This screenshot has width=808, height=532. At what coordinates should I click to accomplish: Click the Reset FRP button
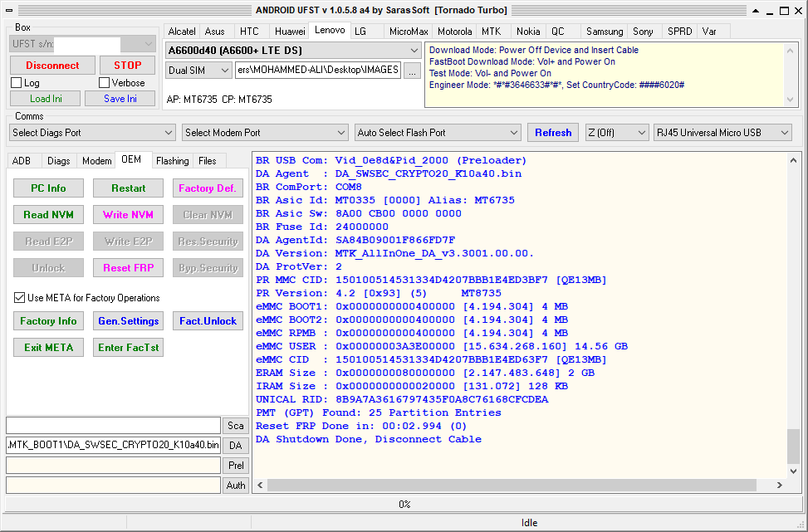129,268
